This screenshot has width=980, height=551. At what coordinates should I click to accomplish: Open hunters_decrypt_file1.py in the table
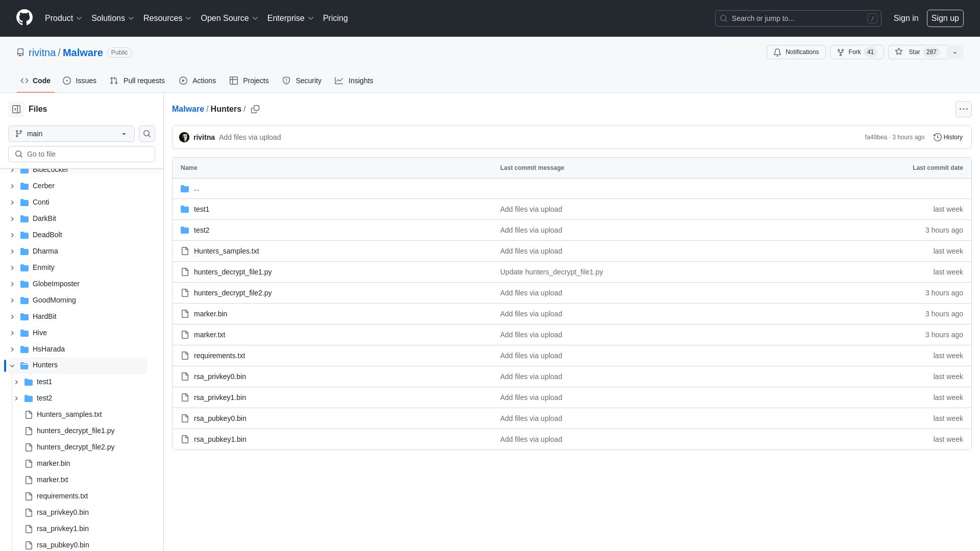coord(233,272)
